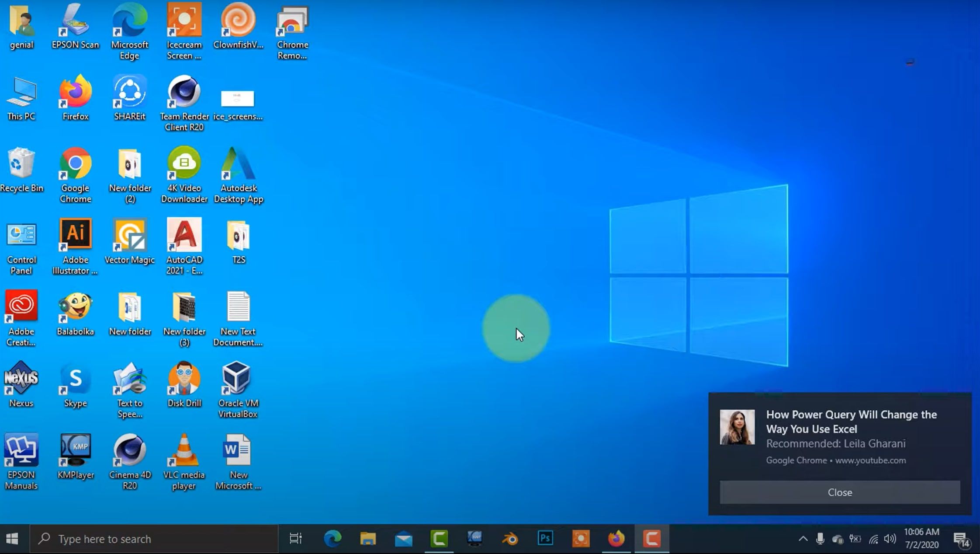The width and height of the screenshot is (980, 554).
Task: Open the Task View button
Action: (x=296, y=539)
